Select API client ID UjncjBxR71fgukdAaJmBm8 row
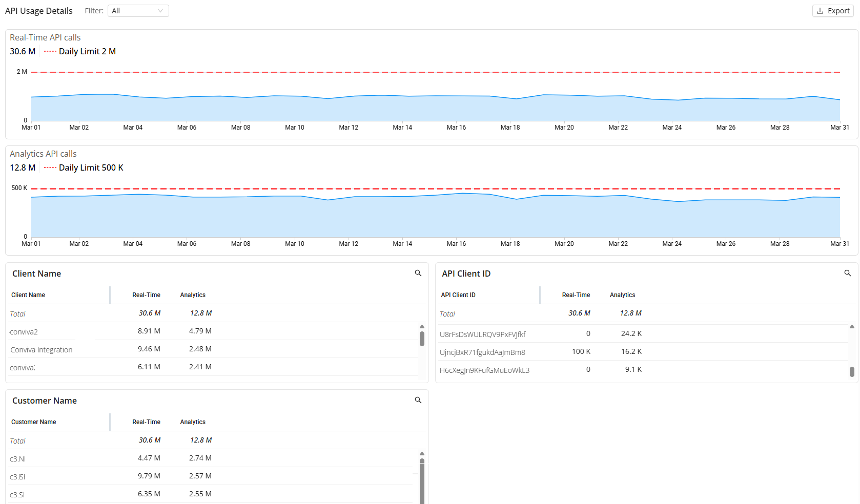Screen dimensions: 860x504 pos(482,352)
